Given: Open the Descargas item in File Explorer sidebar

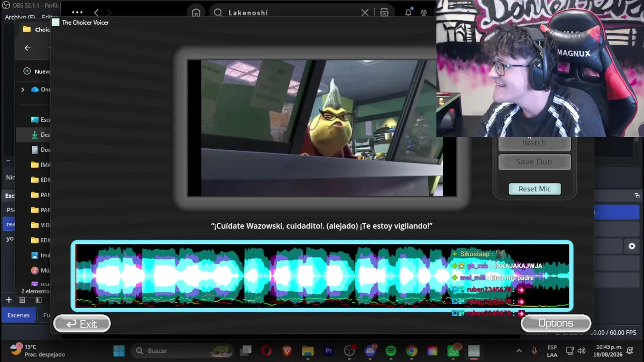Looking at the screenshot, I should coord(40,135).
